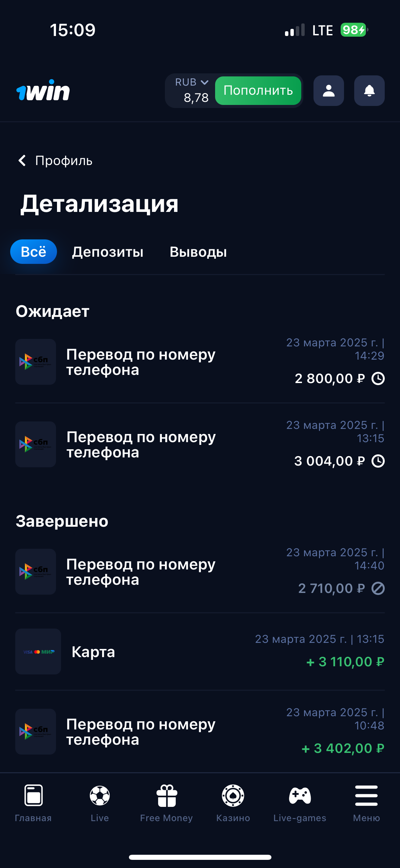Tap the 1win logo
Image resolution: width=400 pixels, height=868 pixels.
tap(43, 91)
